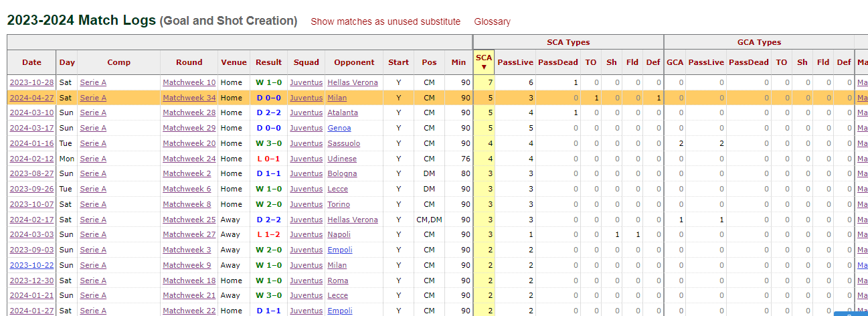Sort by the Min column header

pos(458,62)
